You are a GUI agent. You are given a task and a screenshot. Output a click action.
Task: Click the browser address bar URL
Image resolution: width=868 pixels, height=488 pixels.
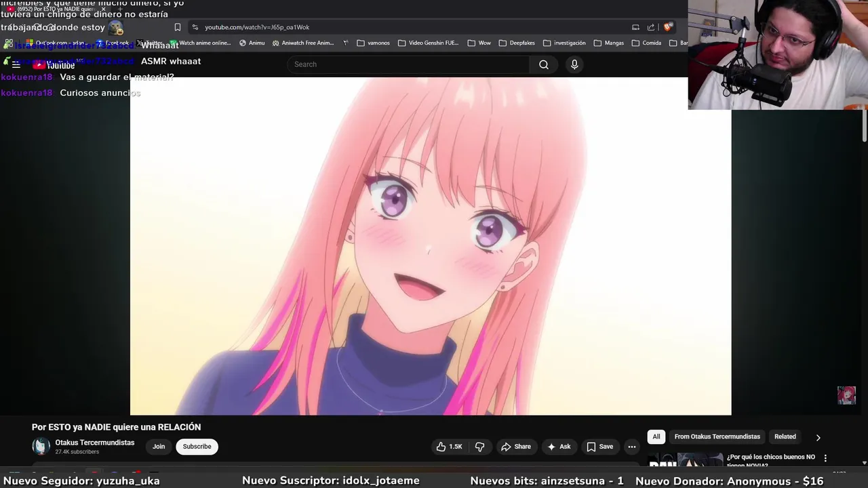(x=257, y=27)
